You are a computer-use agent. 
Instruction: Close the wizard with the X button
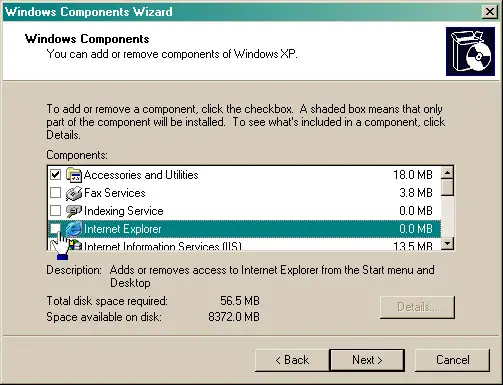tap(490, 12)
